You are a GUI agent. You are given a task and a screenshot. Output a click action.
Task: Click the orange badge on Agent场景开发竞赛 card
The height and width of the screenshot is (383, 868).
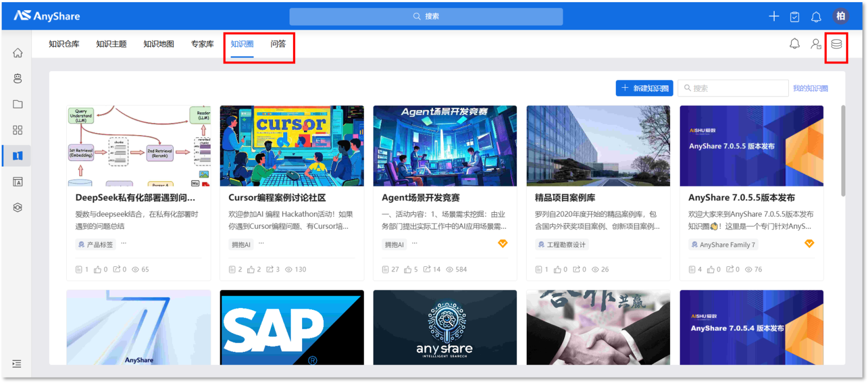click(503, 244)
